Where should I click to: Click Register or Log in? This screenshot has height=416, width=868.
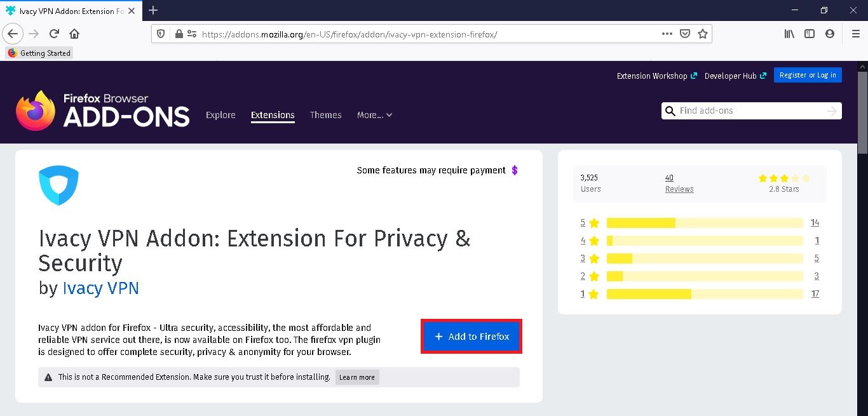click(x=808, y=75)
